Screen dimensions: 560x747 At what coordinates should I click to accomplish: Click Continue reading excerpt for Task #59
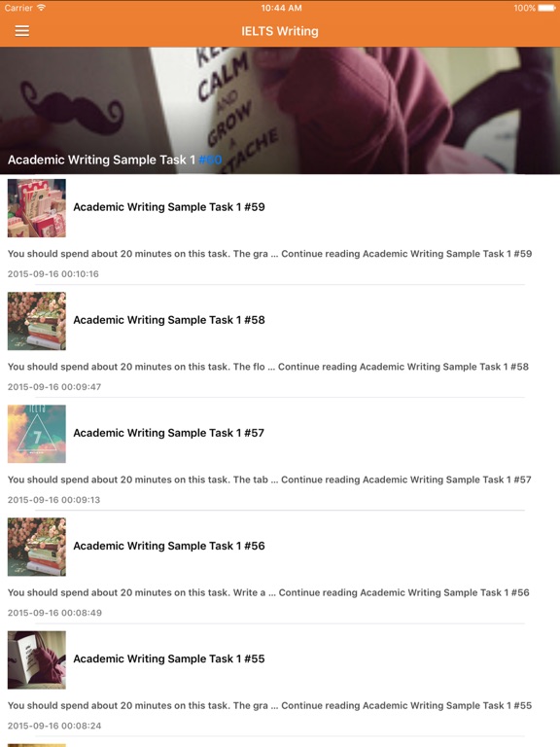(269, 254)
